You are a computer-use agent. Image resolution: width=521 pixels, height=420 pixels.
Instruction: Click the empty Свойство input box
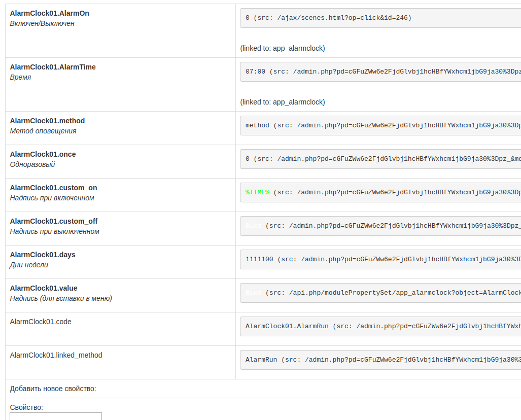coord(56,416)
